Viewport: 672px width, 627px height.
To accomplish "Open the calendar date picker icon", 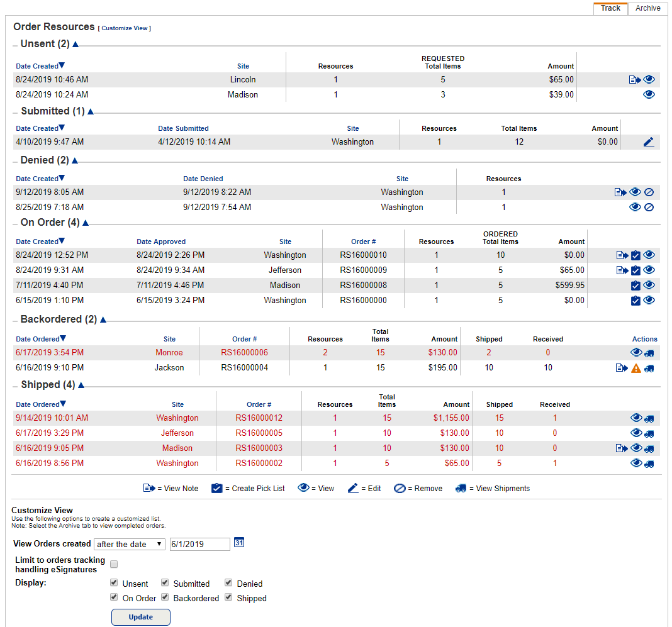I will pos(238,543).
